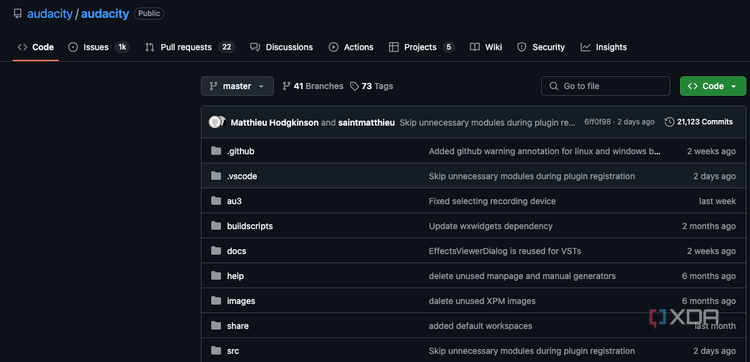Click the '2 months ago' timestamp for buildscripts
Image resolution: width=750 pixels, height=362 pixels.
click(709, 226)
